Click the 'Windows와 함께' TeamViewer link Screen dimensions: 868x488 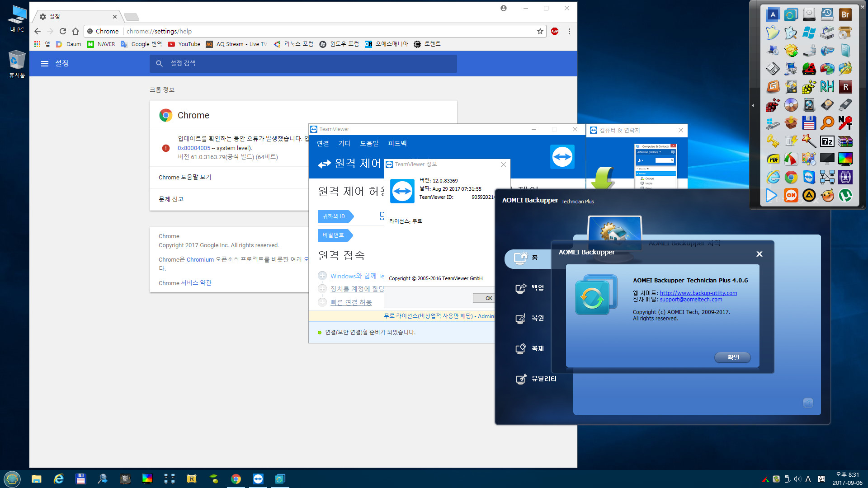point(357,276)
